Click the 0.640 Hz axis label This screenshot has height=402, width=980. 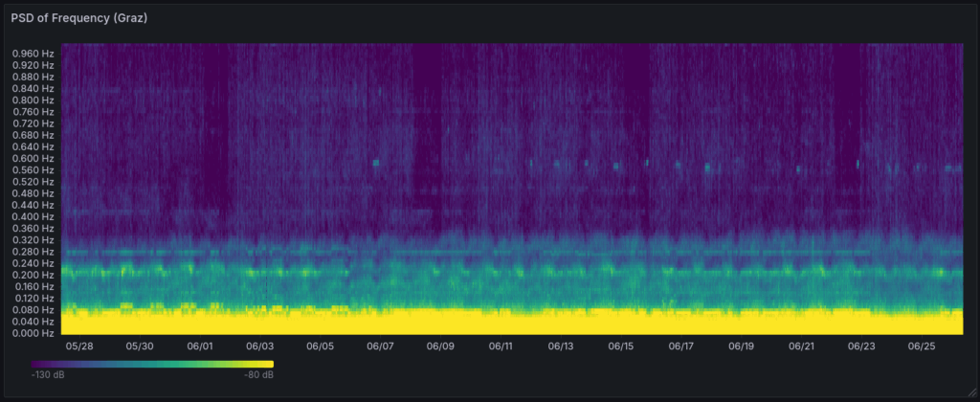click(x=33, y=146)
